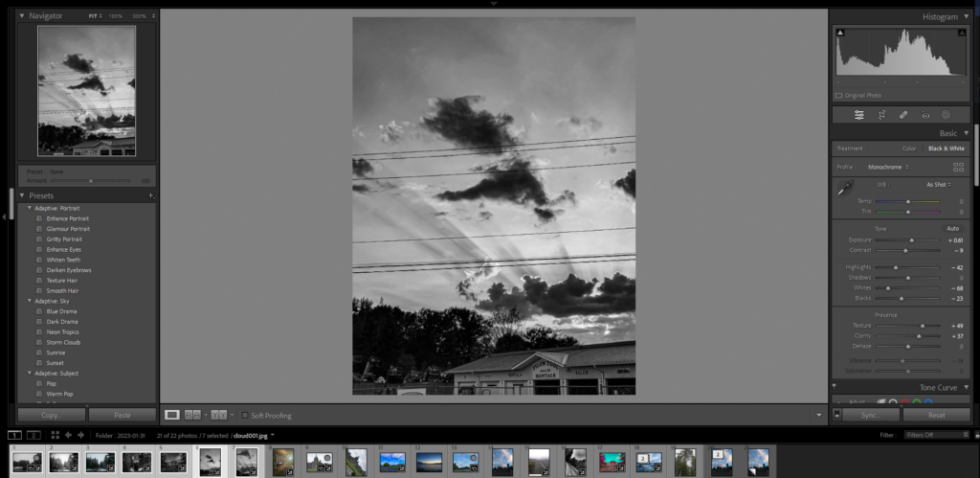
Task: Select the Storm Clouds preset
Action: (x=63, y=342)
